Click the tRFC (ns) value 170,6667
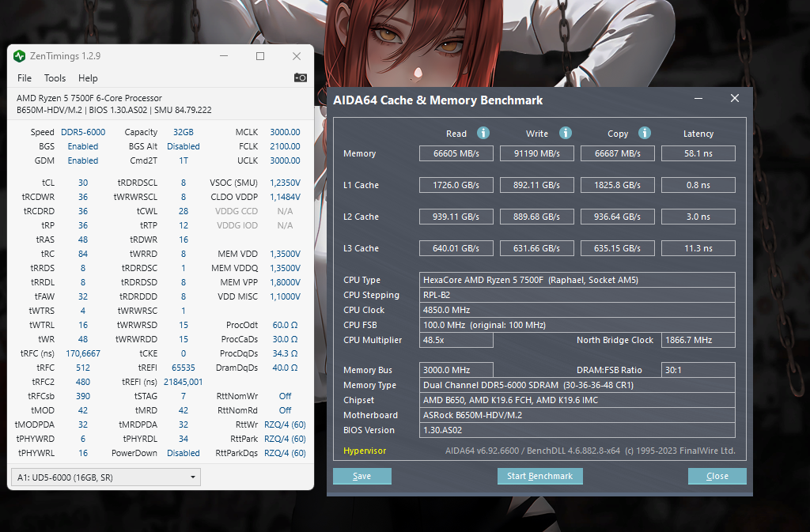Viewport: 810px width, 532px height. (x=83, y=353)
